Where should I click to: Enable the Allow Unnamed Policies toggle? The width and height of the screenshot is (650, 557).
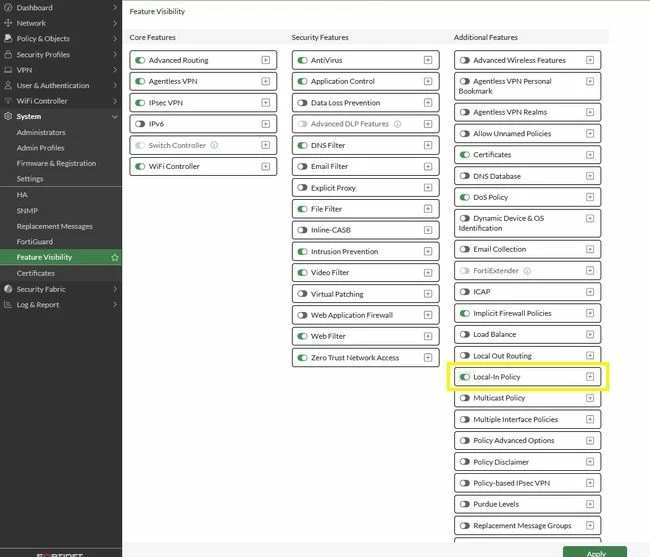point(465,133)
